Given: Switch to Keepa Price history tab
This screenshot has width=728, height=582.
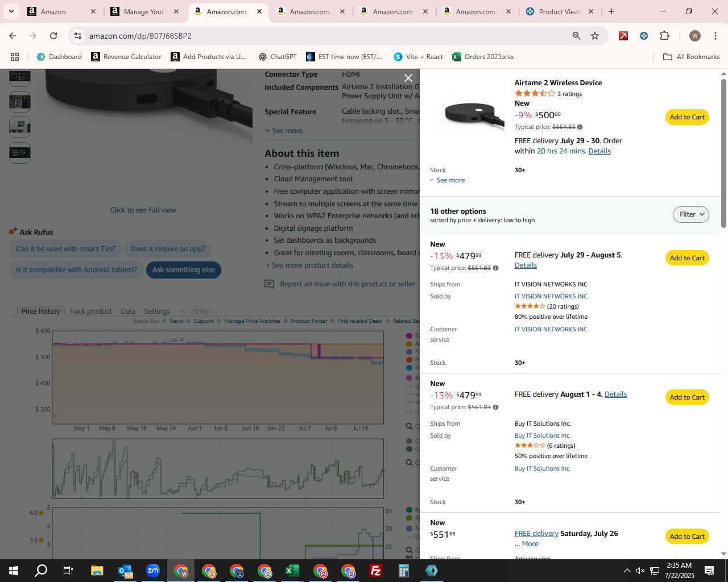Looking at the screenshot, I should coord(40,311).
